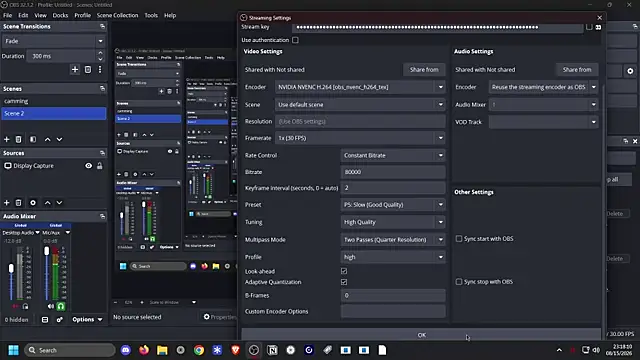Toggle Display Capture visibility eye
The image size is (640, 360).
point(89,166)
